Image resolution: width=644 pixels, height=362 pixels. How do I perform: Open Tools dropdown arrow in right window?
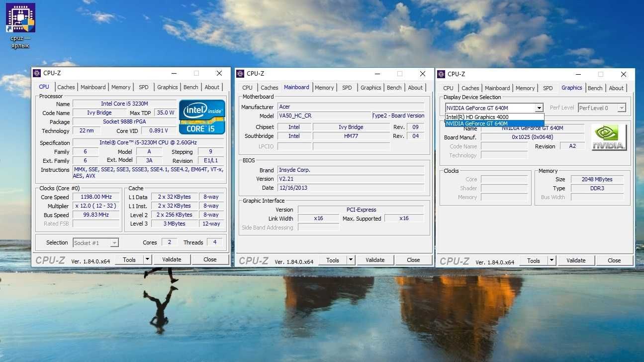coord(552,260)
